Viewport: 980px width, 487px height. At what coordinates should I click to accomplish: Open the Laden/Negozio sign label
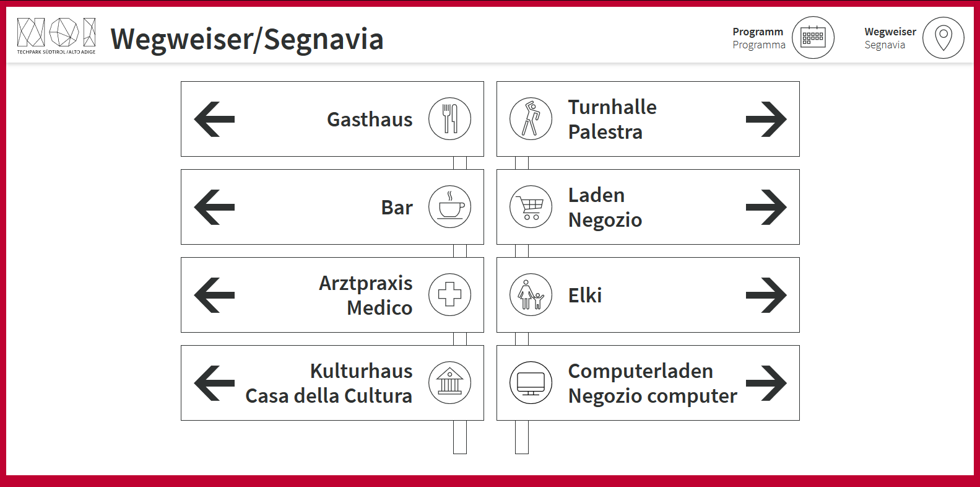coord(604,208)
